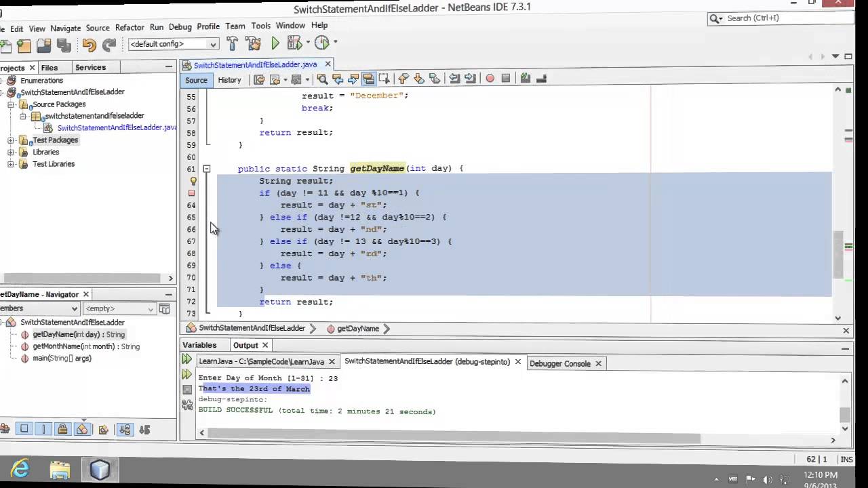Switch to the History editor view
Screen dimensions: 868x488
(x=229, y=80)
